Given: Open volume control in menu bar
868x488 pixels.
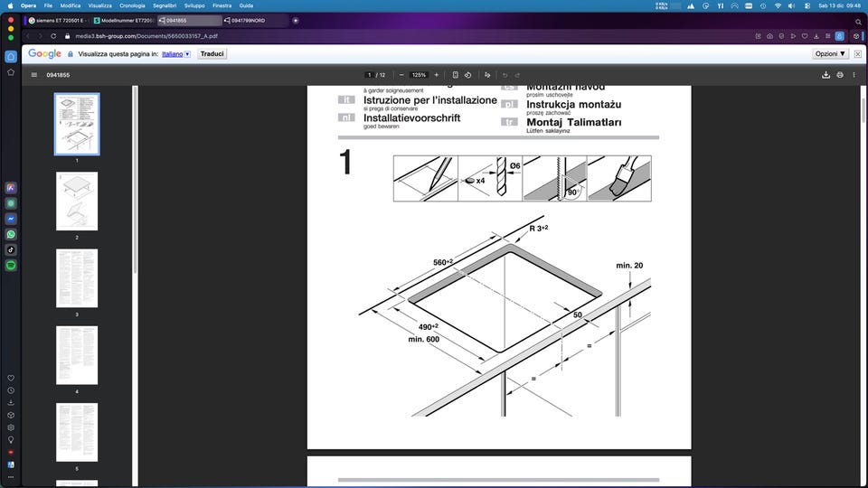Looking at the screenshot, I should point(792,5).
